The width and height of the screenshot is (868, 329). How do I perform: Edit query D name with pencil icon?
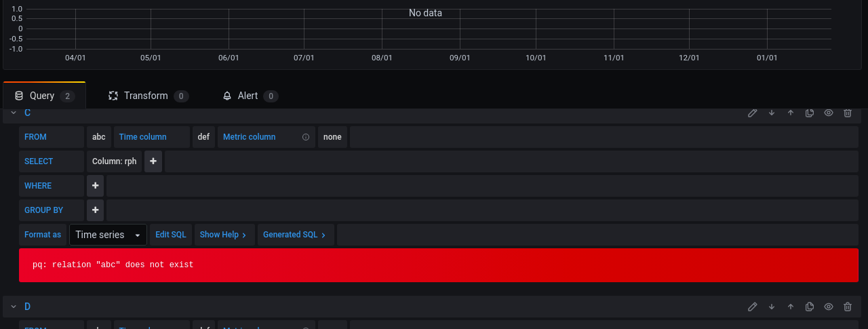coord(752,307)
